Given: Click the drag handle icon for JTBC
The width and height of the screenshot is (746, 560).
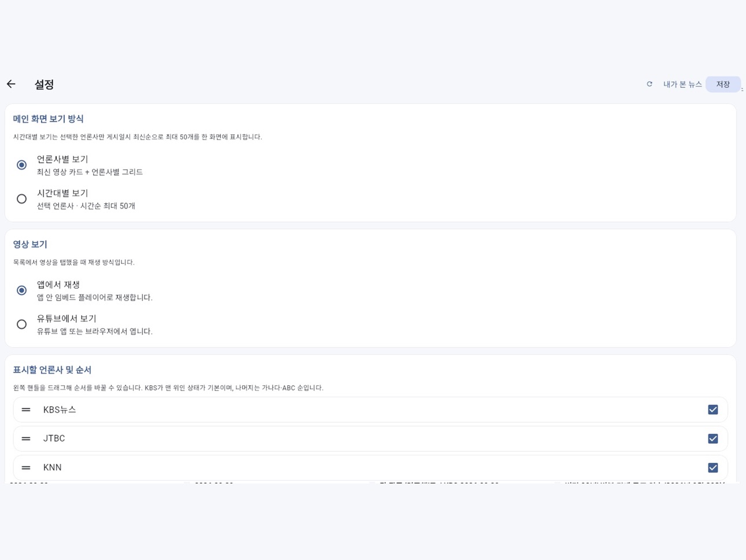Looking at the screenshot, I should [x=26, y=439].
